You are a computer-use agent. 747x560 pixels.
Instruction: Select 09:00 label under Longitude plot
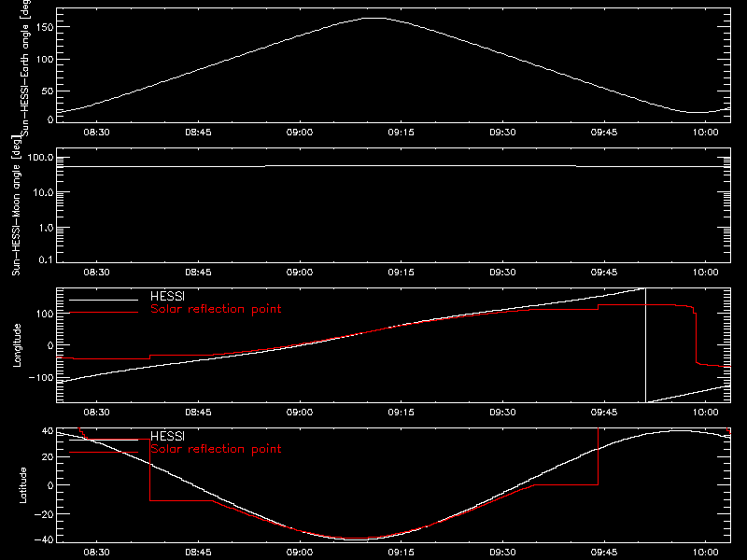click(x=300, y=413)
